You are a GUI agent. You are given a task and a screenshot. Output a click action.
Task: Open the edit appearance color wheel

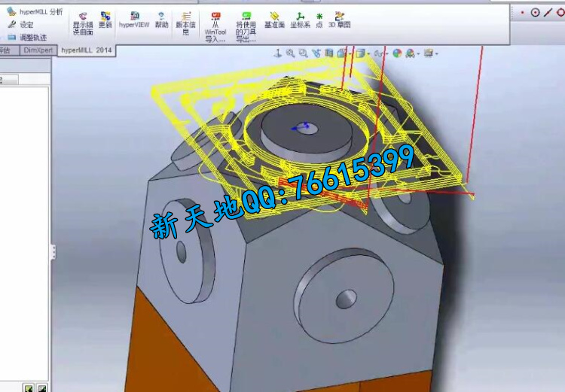click(397, 53)
